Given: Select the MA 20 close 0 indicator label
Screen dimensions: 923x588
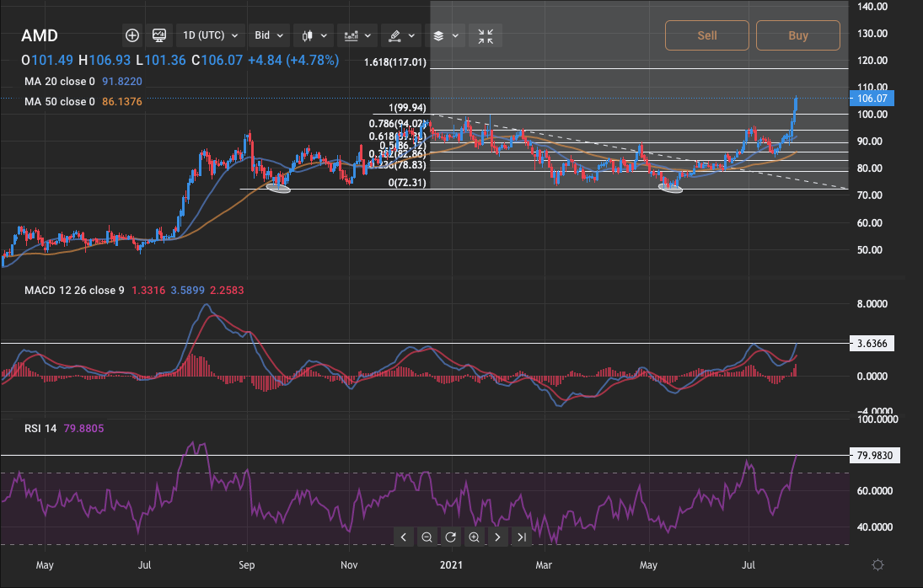Looking at the screenshot, I should tap(60, 81).
